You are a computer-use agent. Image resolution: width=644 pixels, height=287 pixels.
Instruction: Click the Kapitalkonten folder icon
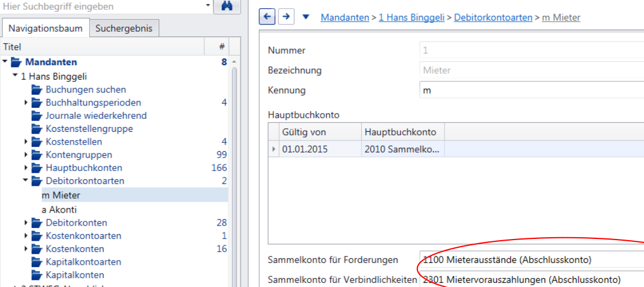pyautogui.click(x=37, y=275)
